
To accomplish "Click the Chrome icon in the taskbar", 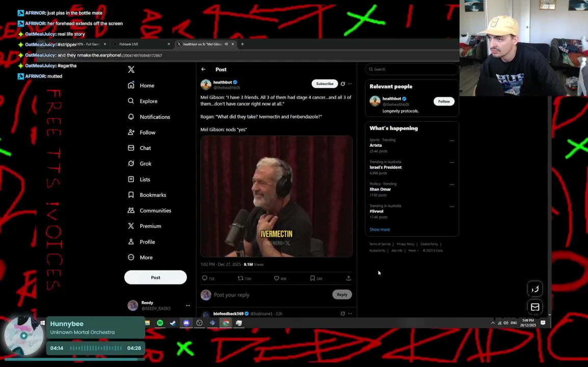I will click(226, 323).
